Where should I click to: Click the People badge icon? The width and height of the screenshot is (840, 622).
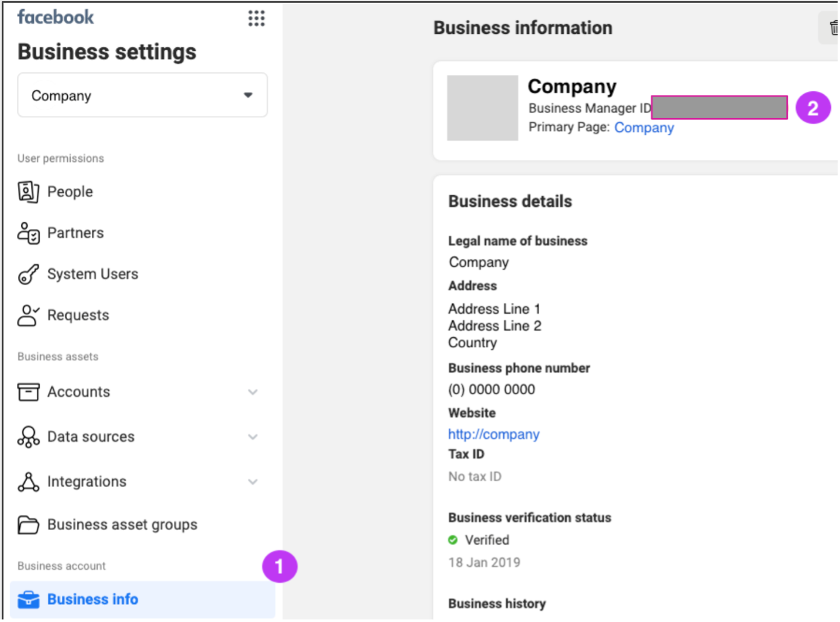(x=28, y=192)
